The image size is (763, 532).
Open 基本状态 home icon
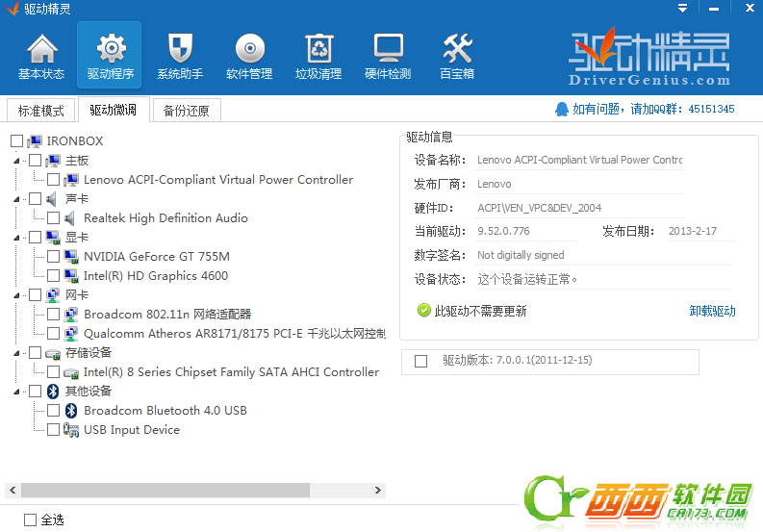click(x=41, y=49)
